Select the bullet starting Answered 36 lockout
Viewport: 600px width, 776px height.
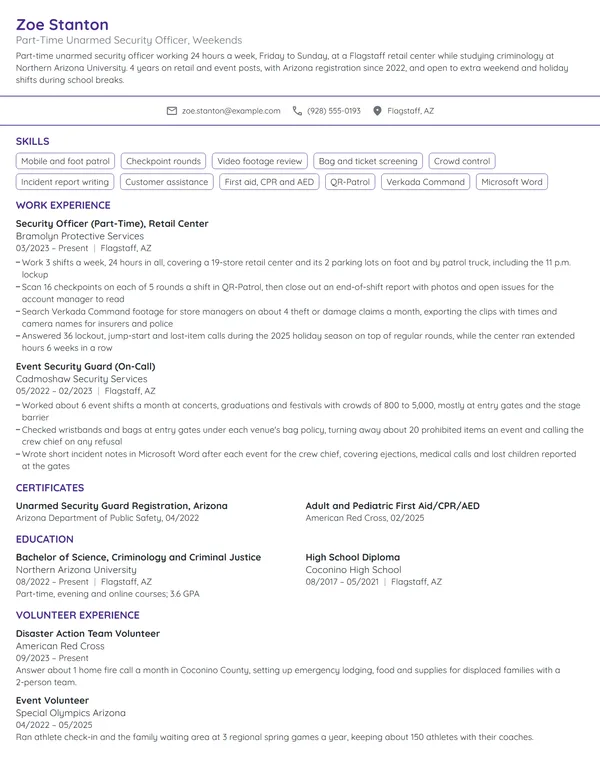click(x=296, y=341)
